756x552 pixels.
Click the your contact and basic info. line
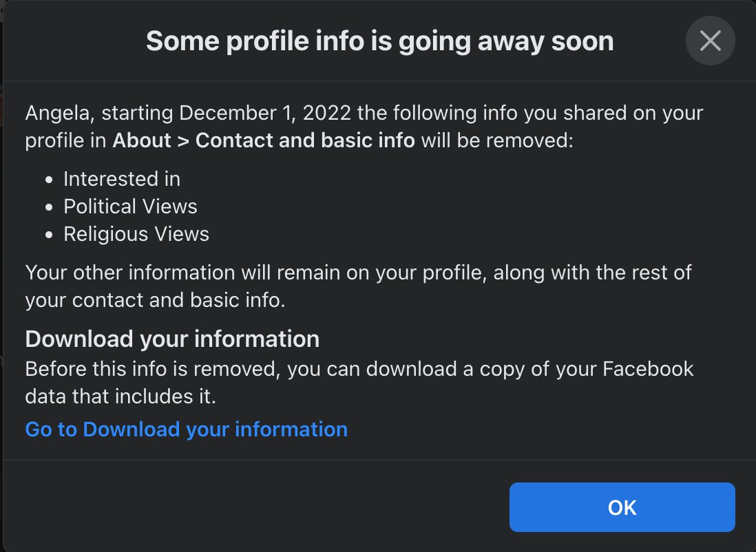155,300
